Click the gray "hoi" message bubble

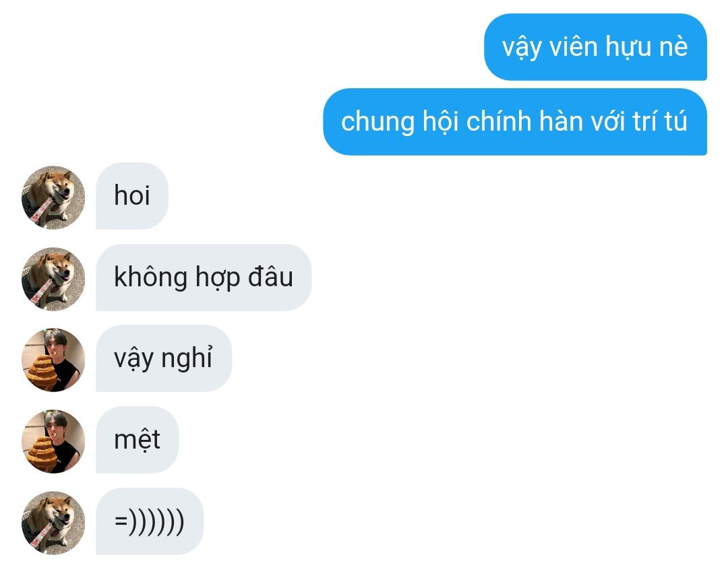tap(132, 196)
